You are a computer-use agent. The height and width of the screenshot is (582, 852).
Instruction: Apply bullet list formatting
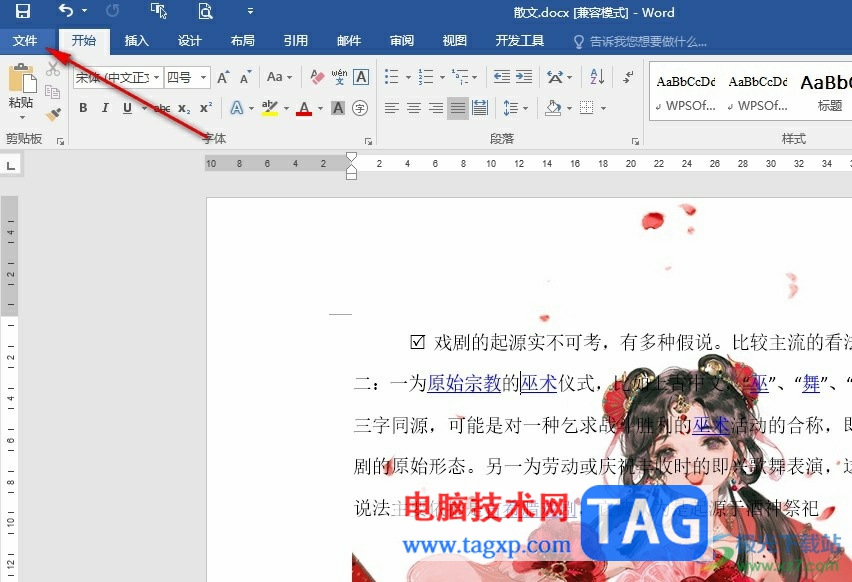391,77
